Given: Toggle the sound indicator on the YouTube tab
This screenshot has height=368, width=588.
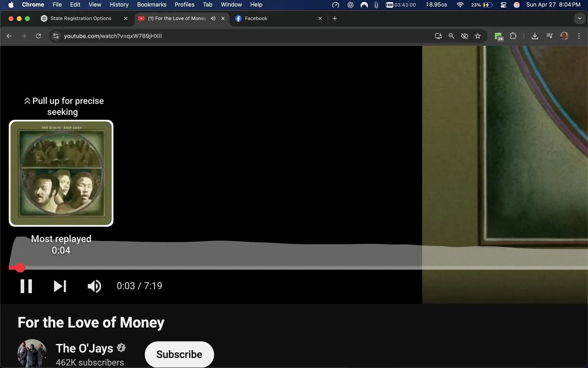Looking at the screenshot, I should pos(213,18).
